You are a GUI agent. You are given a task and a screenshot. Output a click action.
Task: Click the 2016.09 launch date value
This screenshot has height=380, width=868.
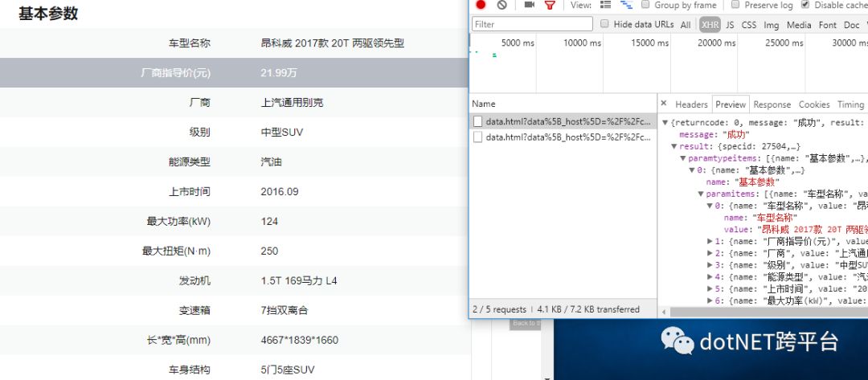point(280,192)
